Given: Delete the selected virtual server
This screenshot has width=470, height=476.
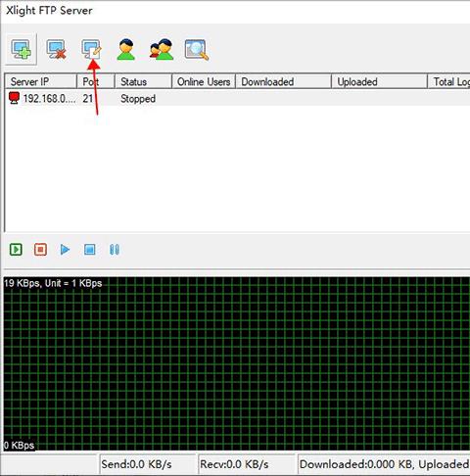Looking at the screenshot, I should coord(57,49).
